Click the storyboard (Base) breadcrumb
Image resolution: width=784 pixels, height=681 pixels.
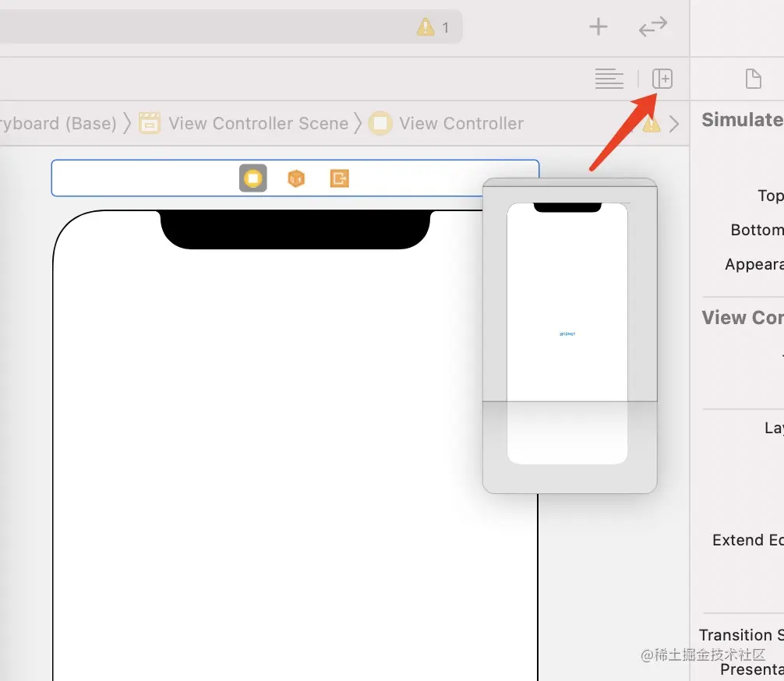pos(58,124)
